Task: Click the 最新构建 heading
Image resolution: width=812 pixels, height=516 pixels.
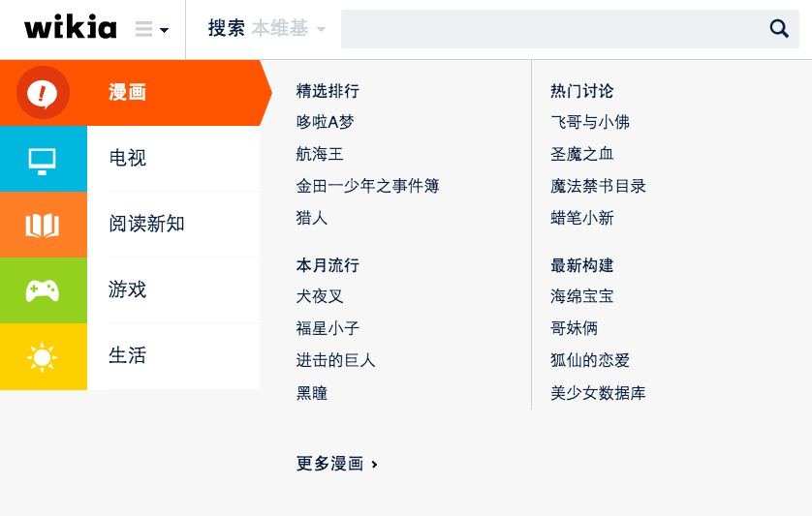Action: point(582,265)
